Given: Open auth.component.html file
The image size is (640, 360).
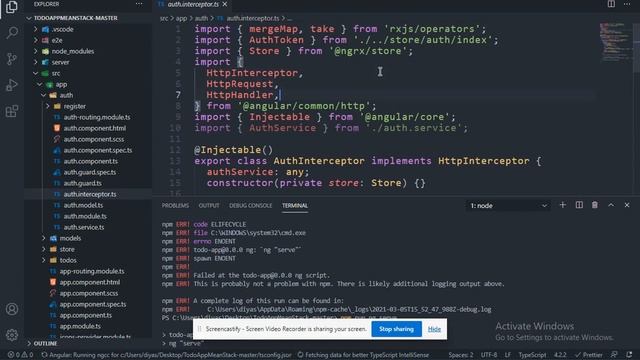Looking at the screenshot, I should pos(94,128).
